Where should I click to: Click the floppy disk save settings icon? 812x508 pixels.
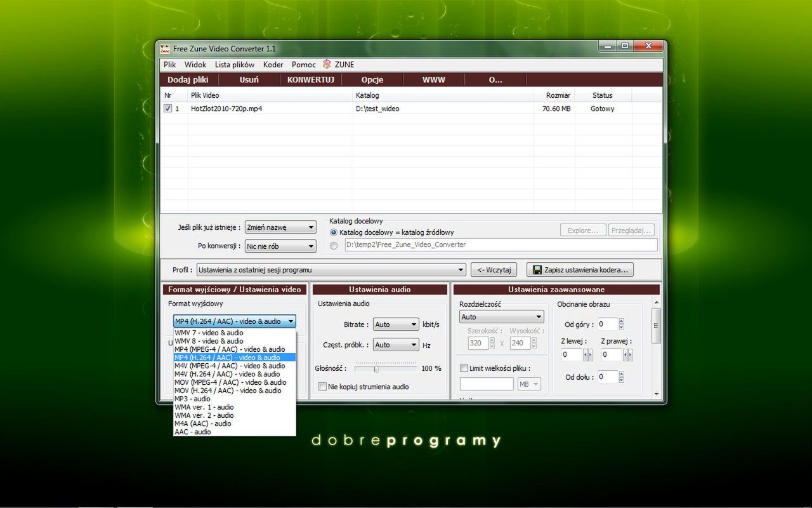tap(537, 270)
